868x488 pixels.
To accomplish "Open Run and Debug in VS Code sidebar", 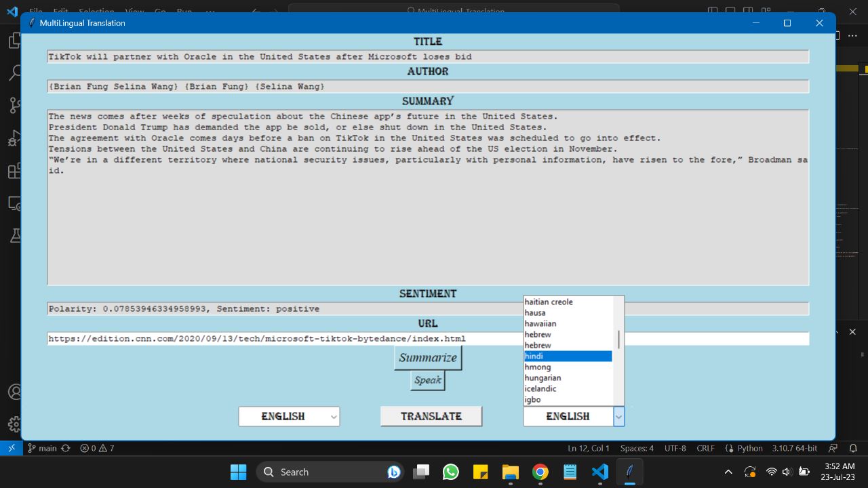I will coord(14,138).
